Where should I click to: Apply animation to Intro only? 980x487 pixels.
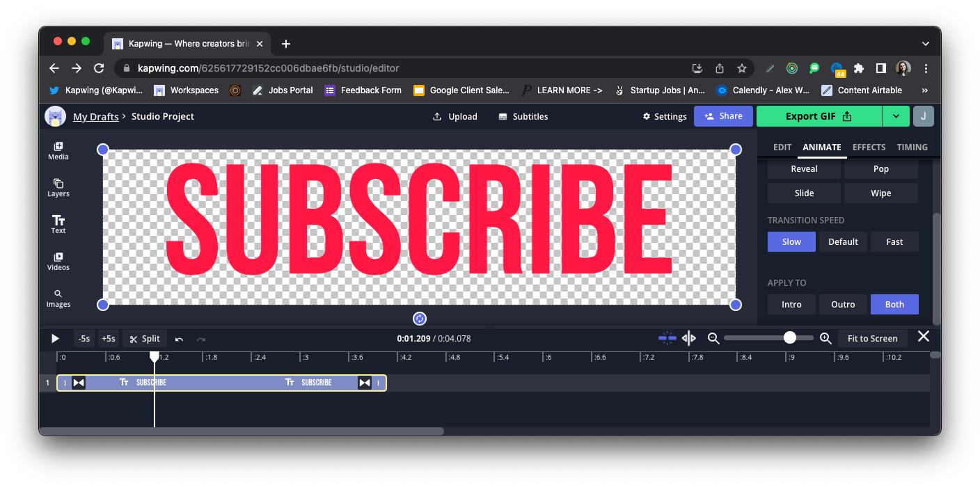click(791, 304)
